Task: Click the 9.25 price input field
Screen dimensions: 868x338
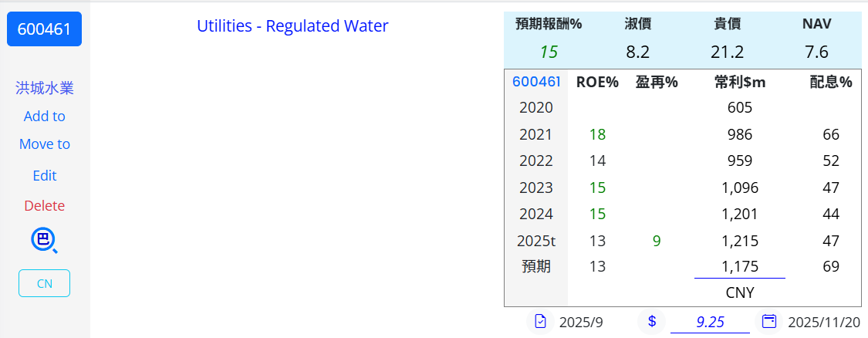Action: coord(710,322)
